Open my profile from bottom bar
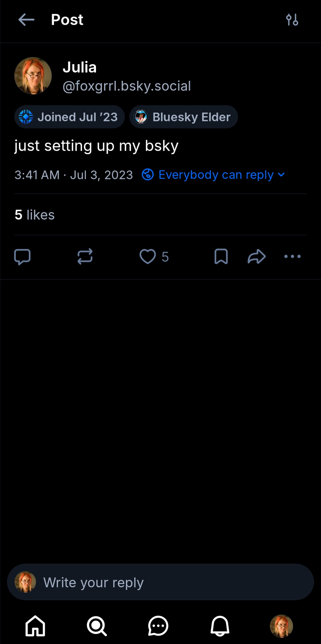 [x=281, y=626]
